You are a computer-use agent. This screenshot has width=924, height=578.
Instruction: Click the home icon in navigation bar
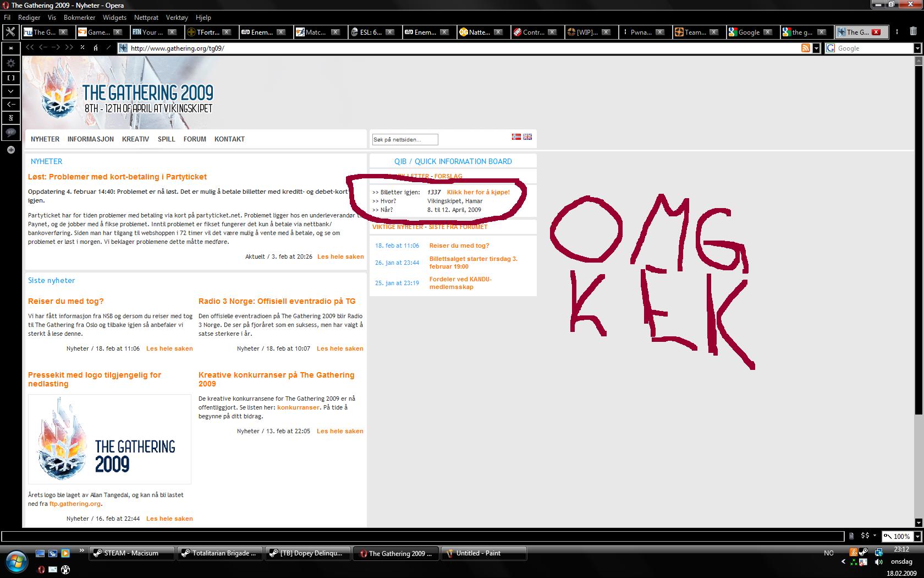tap(96, 47)
